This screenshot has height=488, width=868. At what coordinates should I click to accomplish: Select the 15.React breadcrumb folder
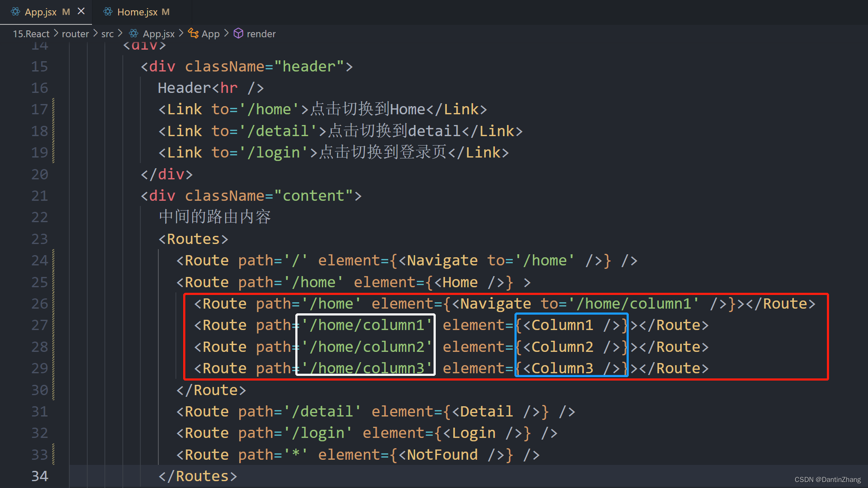(x=31, y=34)
